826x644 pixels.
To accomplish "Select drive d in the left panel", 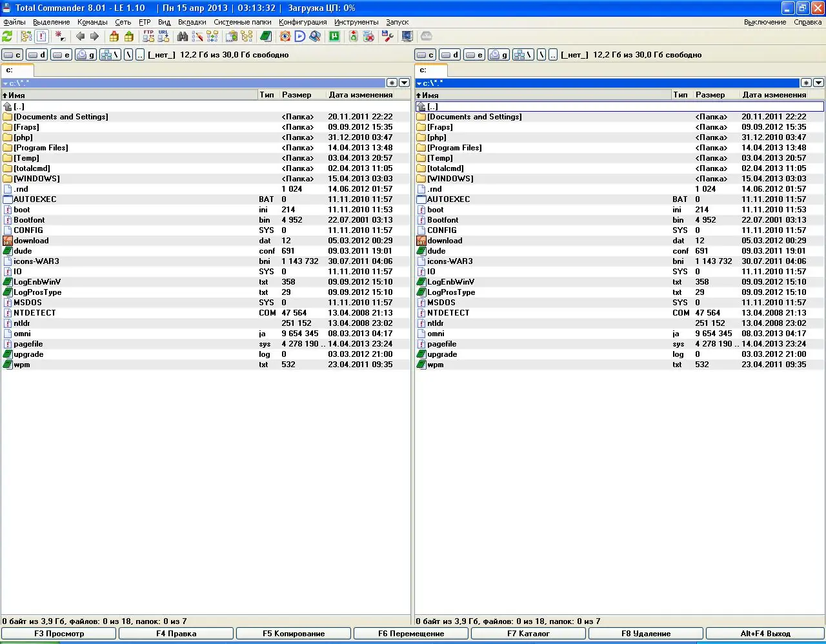I will 37,55.
